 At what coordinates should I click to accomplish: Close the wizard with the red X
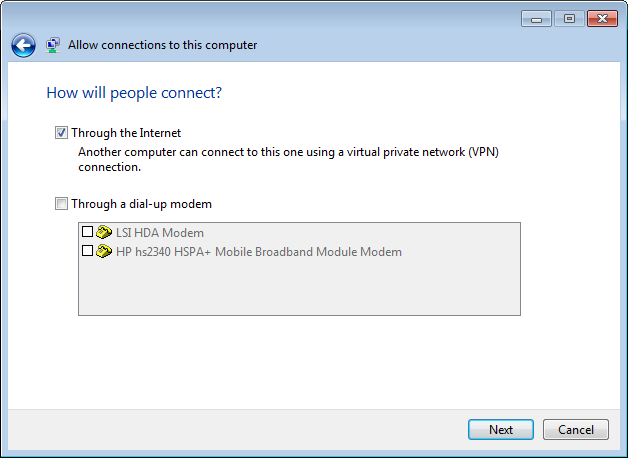[x=602, y=19]
